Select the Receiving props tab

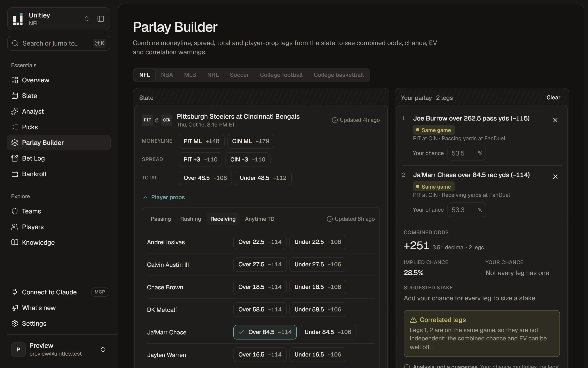223,219
